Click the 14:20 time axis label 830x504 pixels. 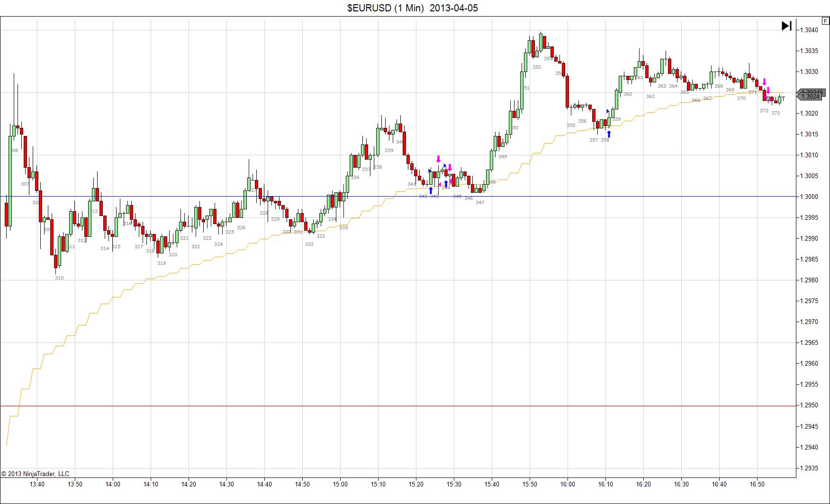[x=189, y=484]
